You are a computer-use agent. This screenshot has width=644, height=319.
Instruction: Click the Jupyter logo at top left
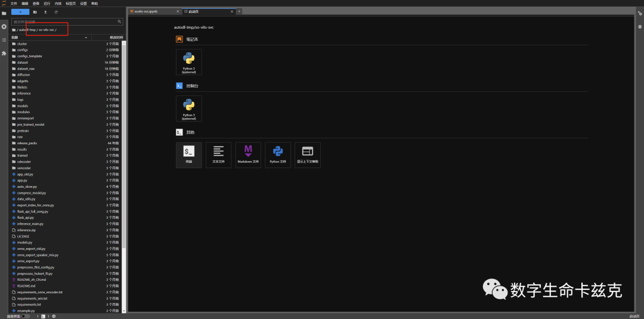[4, 4]
